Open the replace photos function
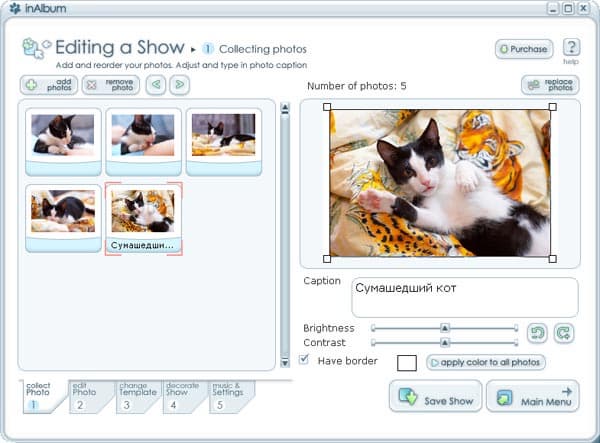Screen dimensions: 600x443 tap(550, 85)
